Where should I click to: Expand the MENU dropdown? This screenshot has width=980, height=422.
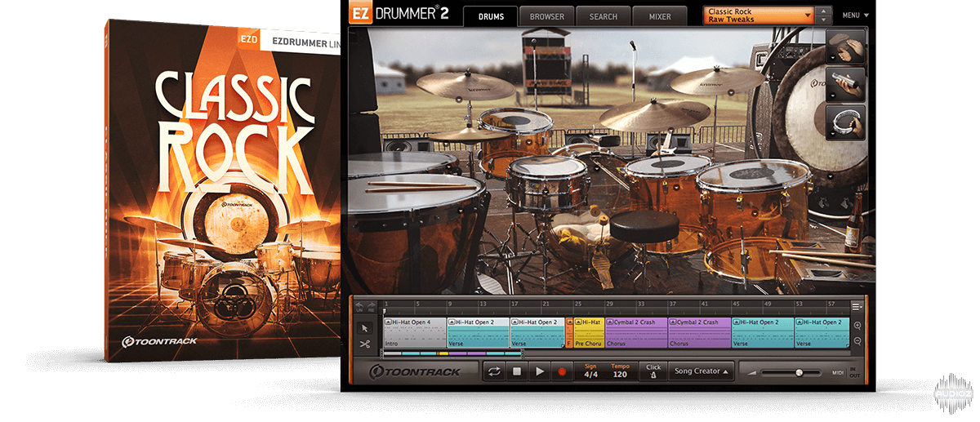[855, 16]
